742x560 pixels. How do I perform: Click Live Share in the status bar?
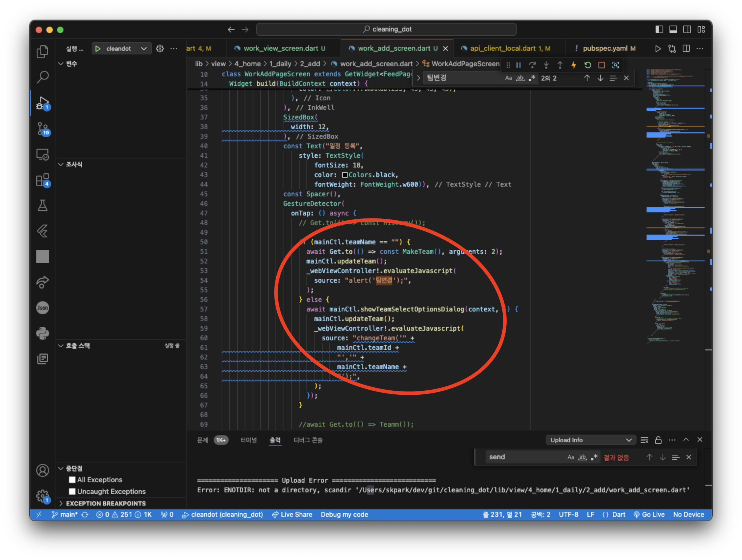(292, 514)
